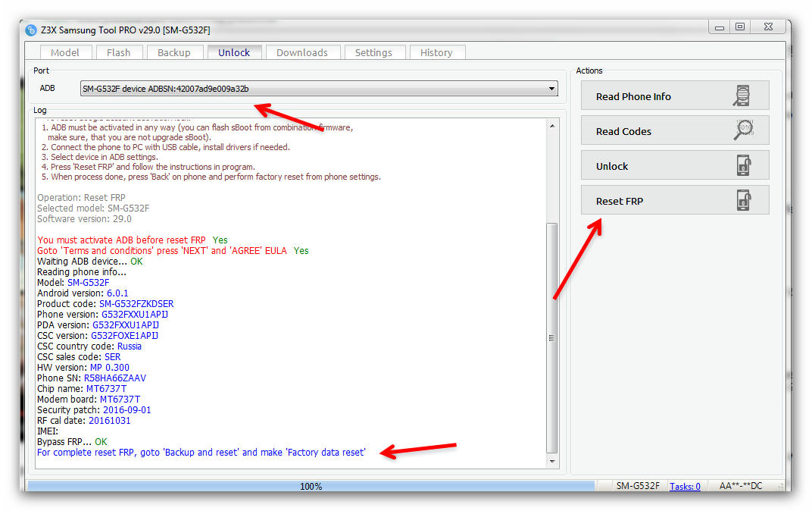Image resolution: width=812 pixels, height=511 pixels.
Task: Click 'Software version: 29.0' log line
Action: (x=84, y=218)
